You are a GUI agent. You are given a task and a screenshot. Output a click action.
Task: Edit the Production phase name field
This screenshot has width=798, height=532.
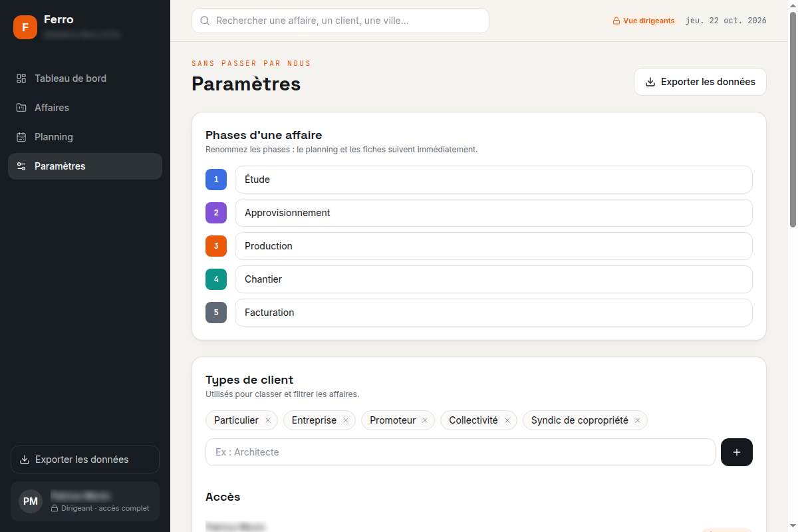493,246
